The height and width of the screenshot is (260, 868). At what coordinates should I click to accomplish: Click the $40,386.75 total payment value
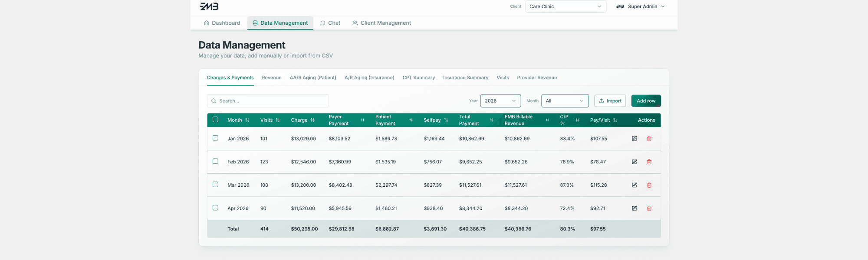pos(472,229)
